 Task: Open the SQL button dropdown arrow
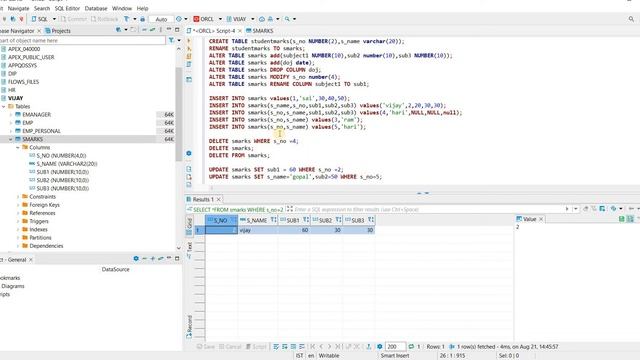tap(54, 19)
